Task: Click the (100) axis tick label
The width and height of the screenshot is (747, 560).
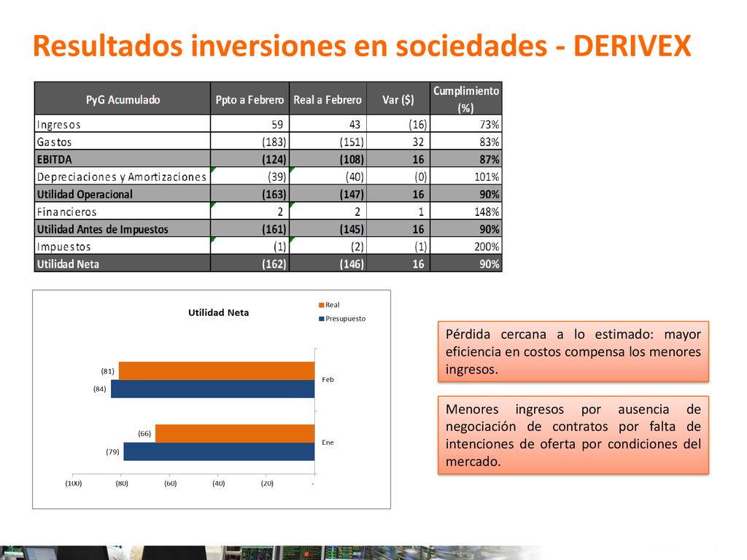Action: 74,483
